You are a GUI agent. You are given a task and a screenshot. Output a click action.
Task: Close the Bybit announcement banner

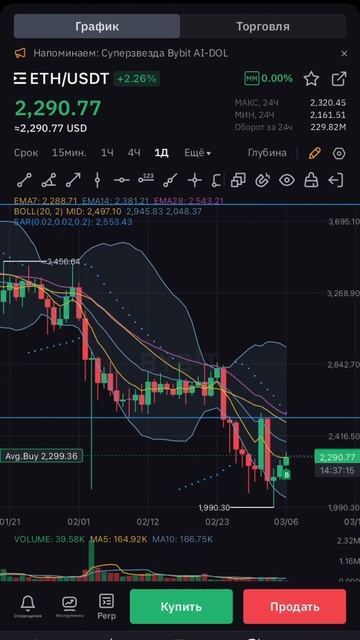click(344, 53)
